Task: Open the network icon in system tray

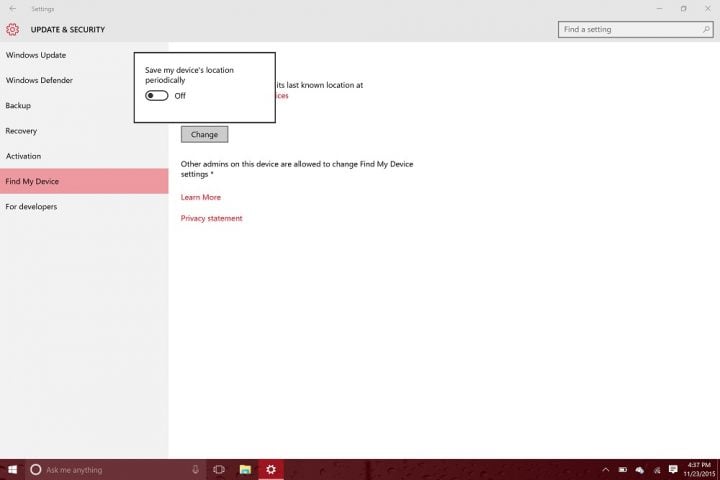Action: [x=657, y=470]
